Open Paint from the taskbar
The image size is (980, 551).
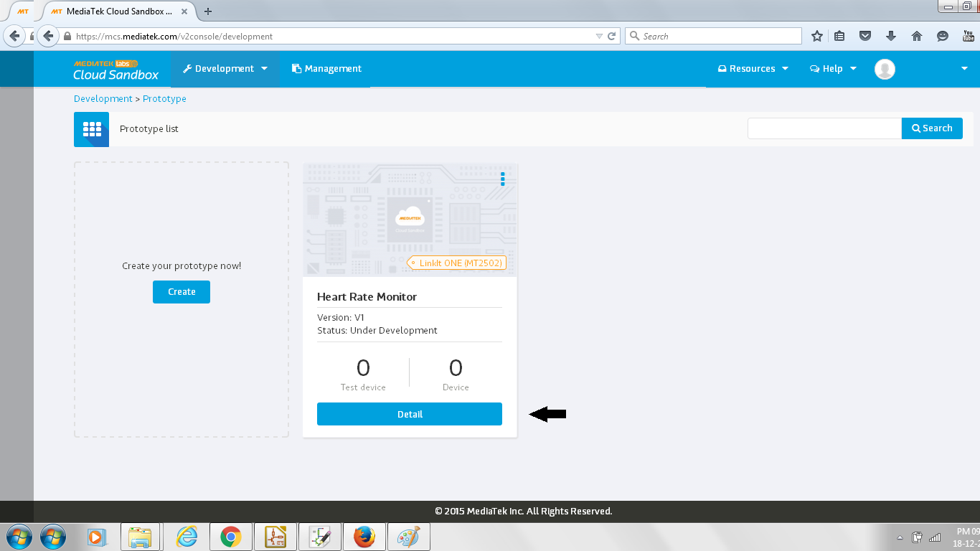point(409,537)
